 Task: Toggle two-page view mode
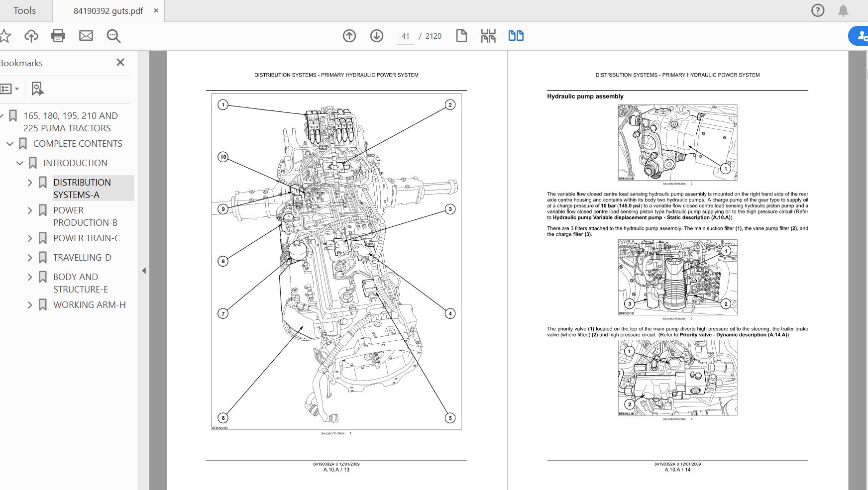click(516, 36)
